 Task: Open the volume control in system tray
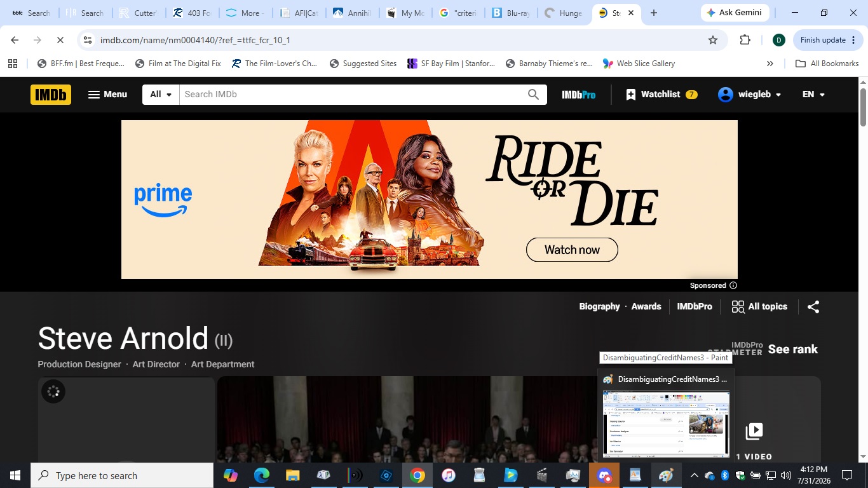point(786,475)
